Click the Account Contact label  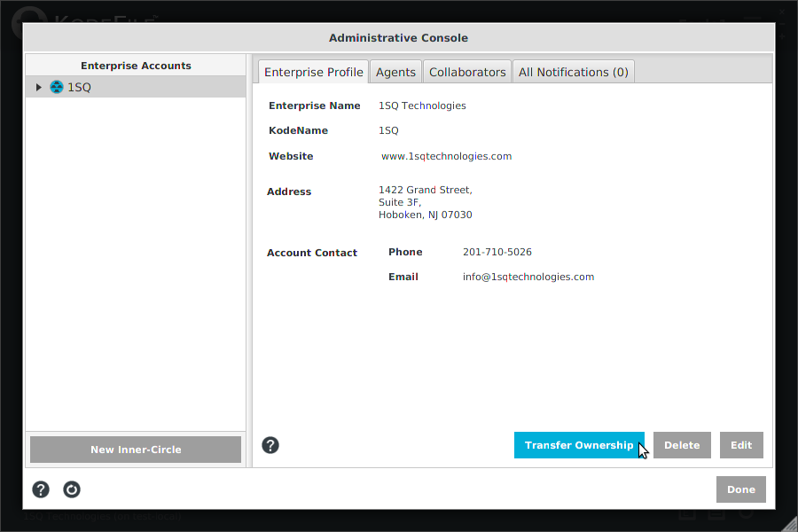click(x=312, y=253)
